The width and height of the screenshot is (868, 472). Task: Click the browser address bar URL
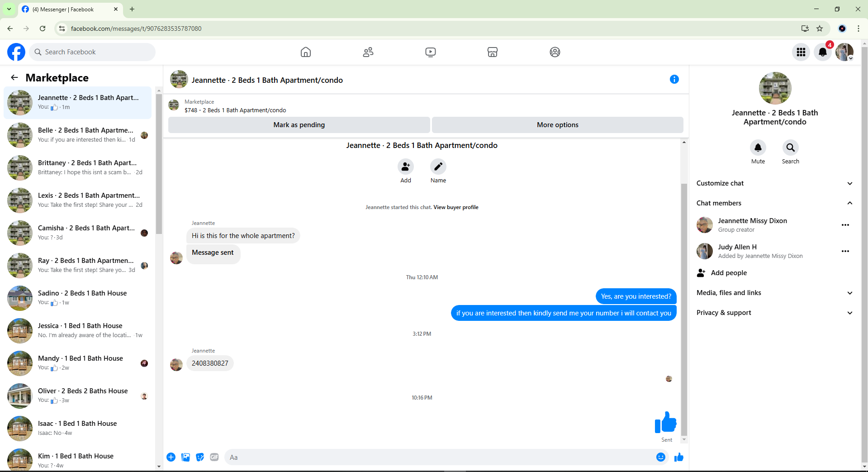(136, 29)
